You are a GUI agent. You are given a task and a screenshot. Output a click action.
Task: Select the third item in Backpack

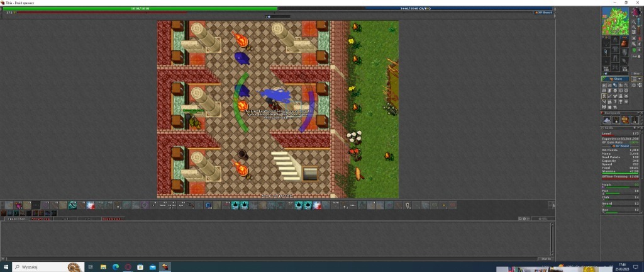(x=625, y=120)
